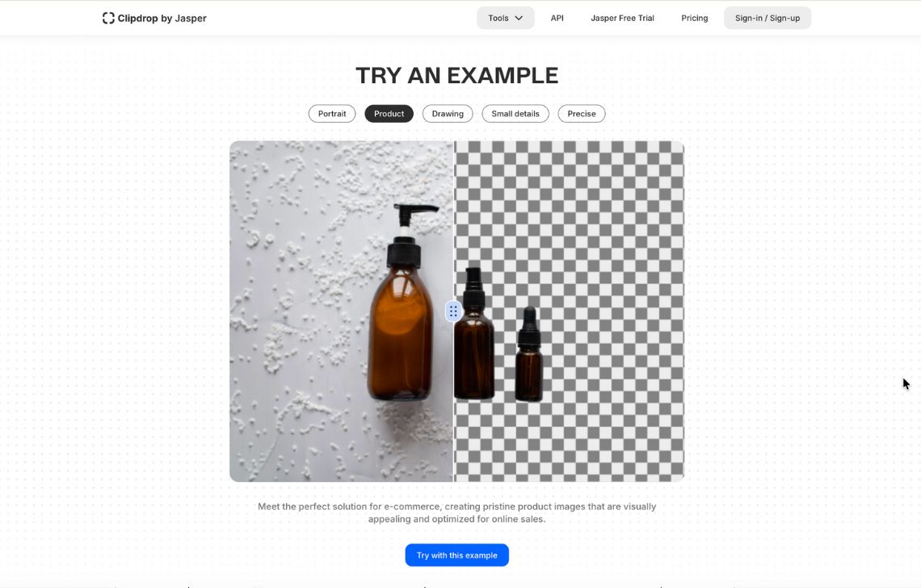The width and height of the screenshot is (921, 588).
Task: Open the Pricing page
Action: pos(694,19)
